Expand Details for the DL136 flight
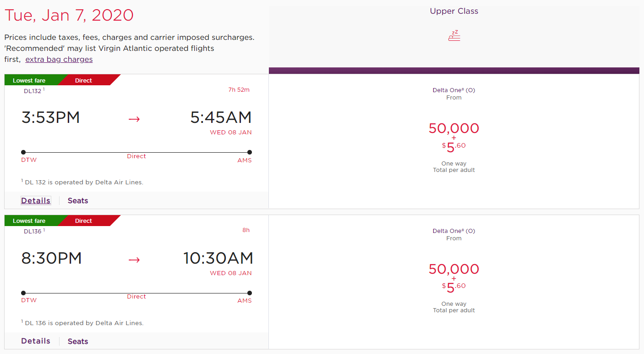The height and width of the screenshot is (354, 644). [x=36, y=341]
